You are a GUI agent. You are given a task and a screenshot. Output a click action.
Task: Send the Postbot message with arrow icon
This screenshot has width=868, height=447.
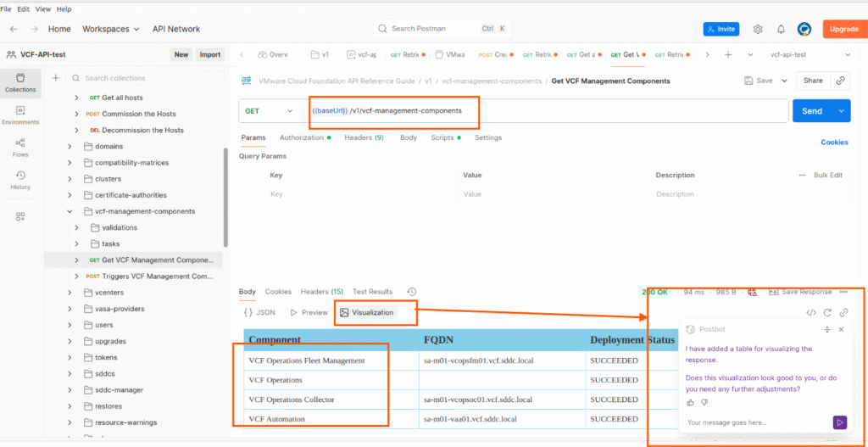click(839, 422)
